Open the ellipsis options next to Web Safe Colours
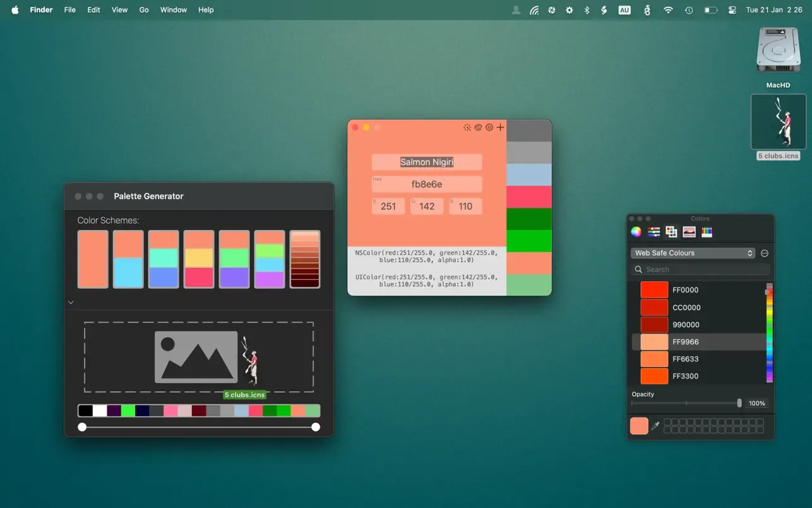Image resolution: width=812 pixels, height=508 pixels. coord(764,253)
